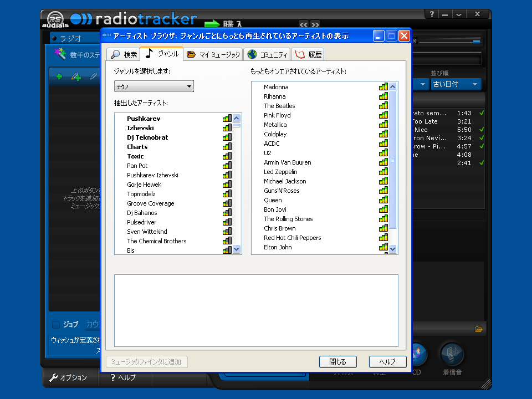532x399 pixels.
Task: Click popularity bars icon beside Topmodelz
Action: tap(227, 193)
